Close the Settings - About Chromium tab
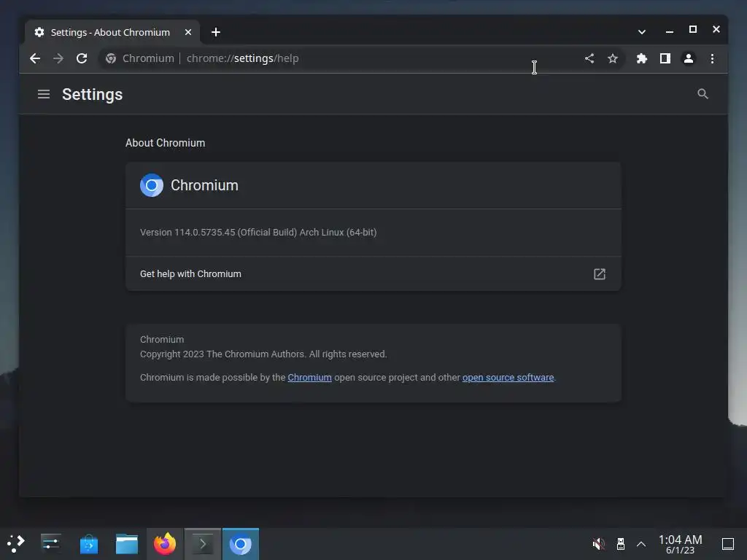 (x=188, y=32)
